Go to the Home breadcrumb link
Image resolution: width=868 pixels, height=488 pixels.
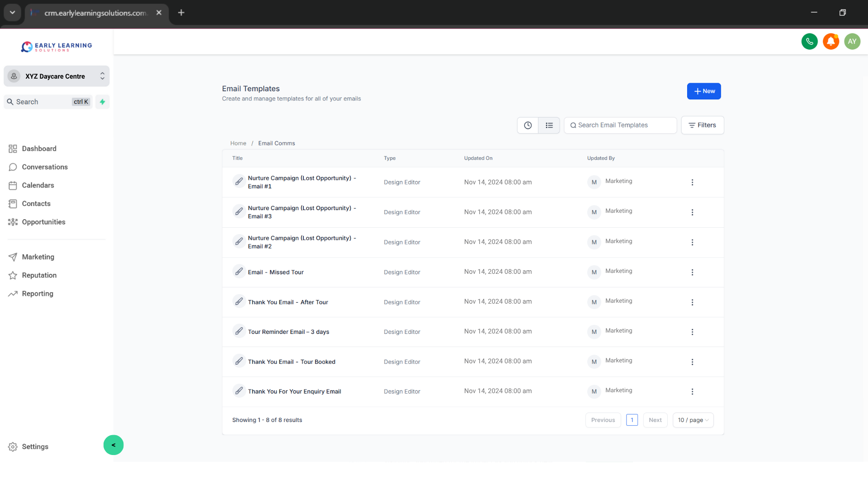(238, 143)
